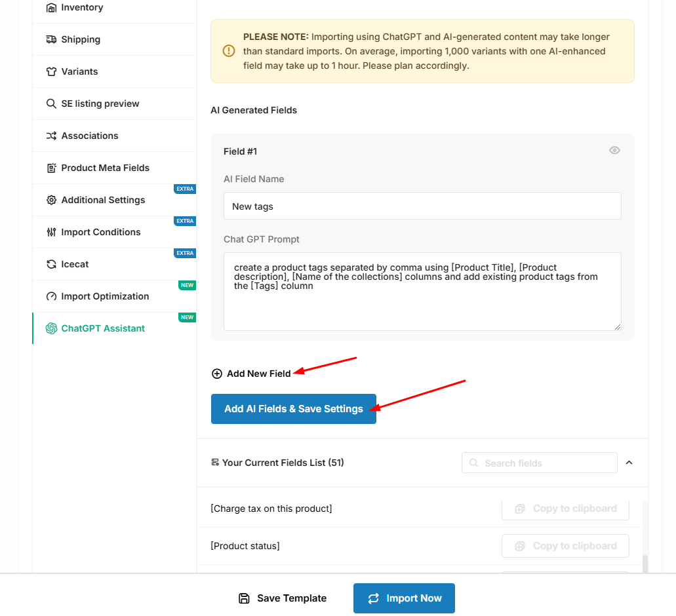The height and width of the screenshot is (616, 676).
Task: Open the Icecat section
Action: click(x=114, y=264)
